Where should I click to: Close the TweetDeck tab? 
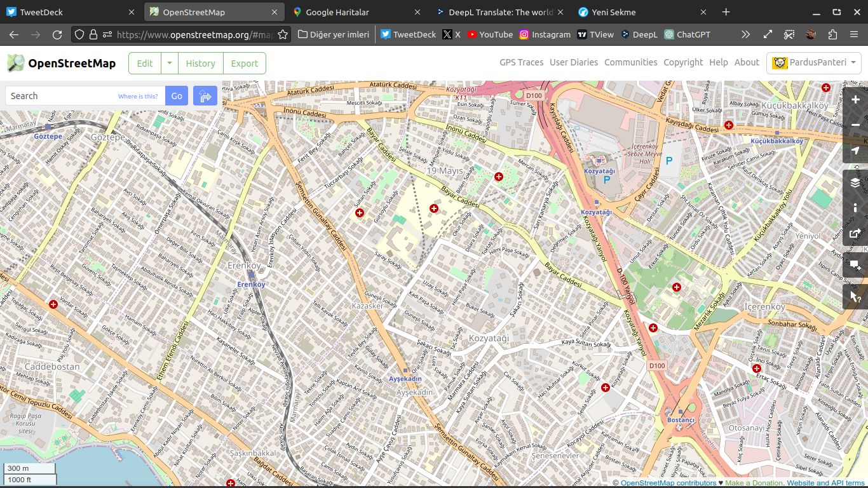click(132, 12)
